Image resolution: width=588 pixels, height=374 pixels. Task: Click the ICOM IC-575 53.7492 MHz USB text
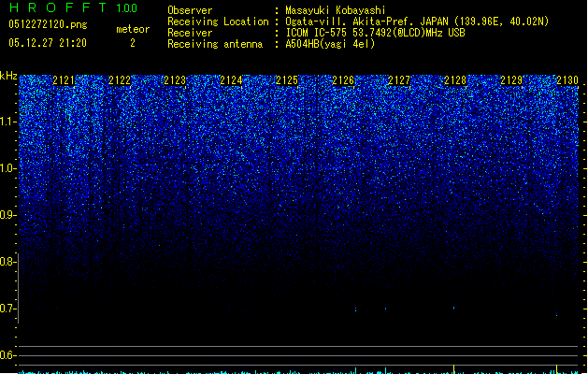(x=375, y=33)
